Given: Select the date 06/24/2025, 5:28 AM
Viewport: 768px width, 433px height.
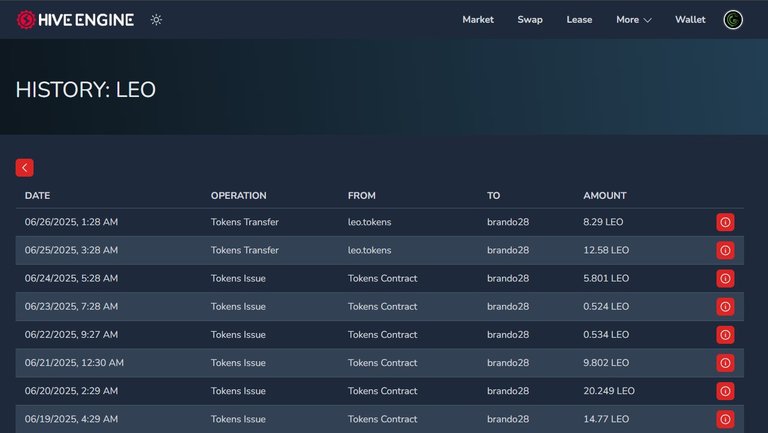Looking at the screenshot, I should pos(71,278).
